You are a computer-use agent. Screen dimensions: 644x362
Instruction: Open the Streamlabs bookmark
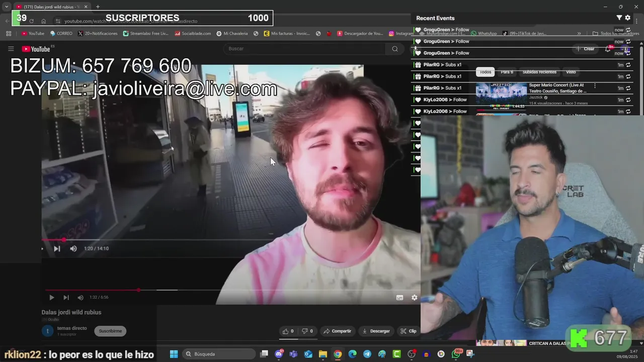pos(145,34)
